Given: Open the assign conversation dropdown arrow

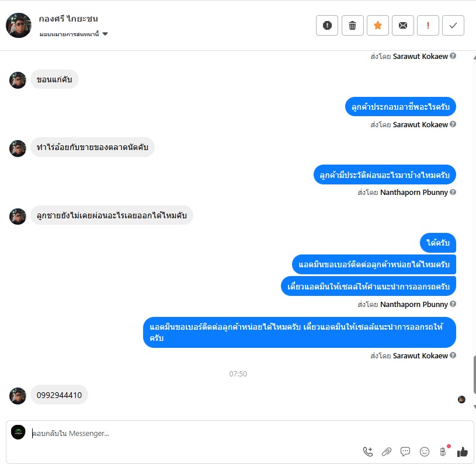Looking at the screenshot, I should (105, 34).
